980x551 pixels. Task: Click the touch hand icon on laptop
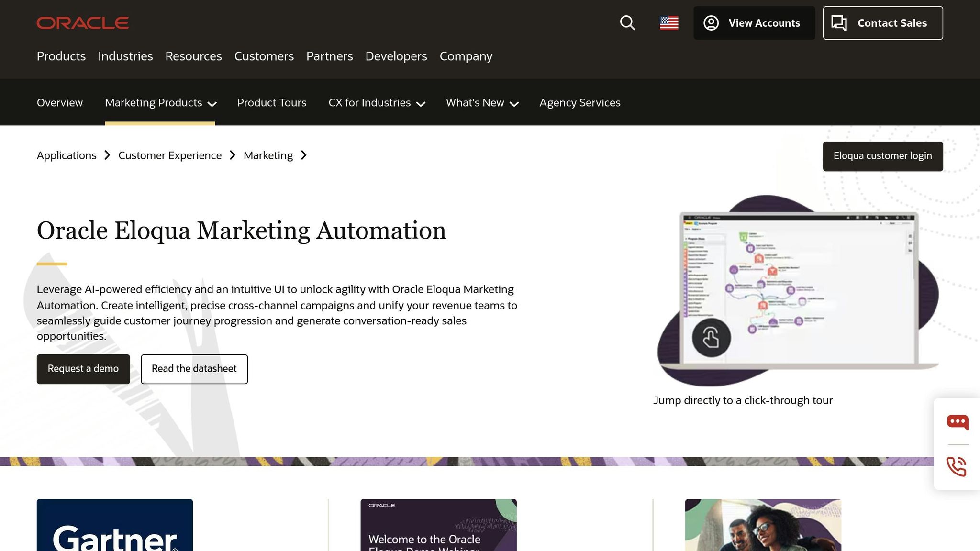[711, 338]
